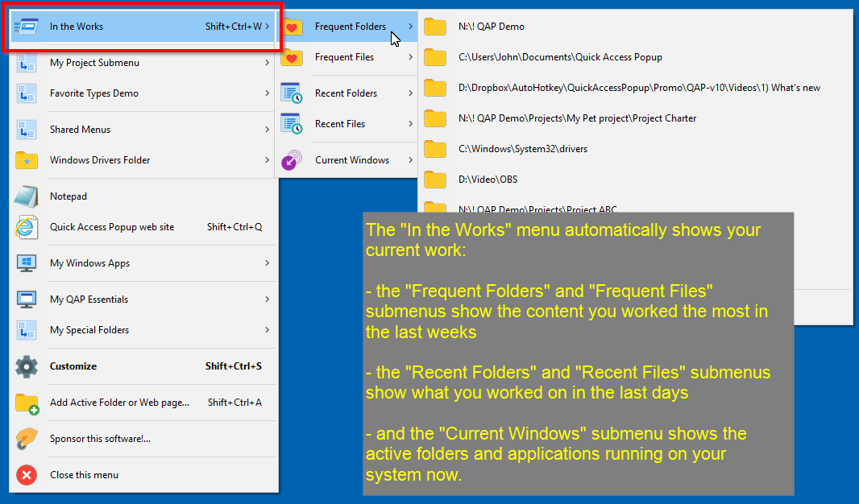The height and width of the screenshot is (504, 859).
Task: Click the Frequent Folders heart icon
Action: pos(292,27)
